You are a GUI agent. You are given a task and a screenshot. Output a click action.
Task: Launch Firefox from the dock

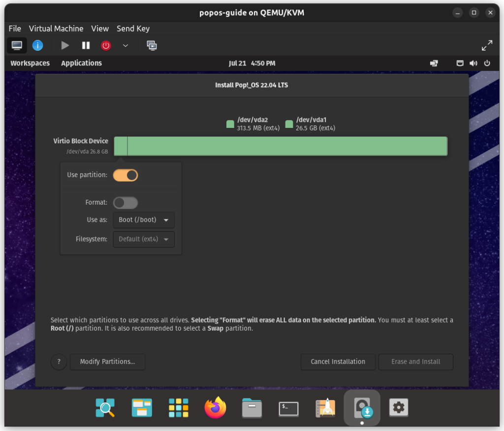pyautogui.click(x=215, y=407)
